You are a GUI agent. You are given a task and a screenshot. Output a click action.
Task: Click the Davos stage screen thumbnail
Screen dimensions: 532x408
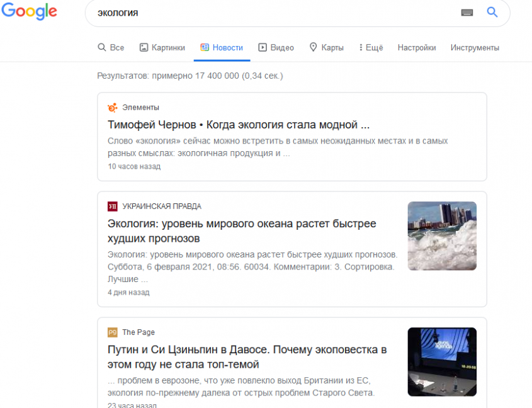coord(442,361)
